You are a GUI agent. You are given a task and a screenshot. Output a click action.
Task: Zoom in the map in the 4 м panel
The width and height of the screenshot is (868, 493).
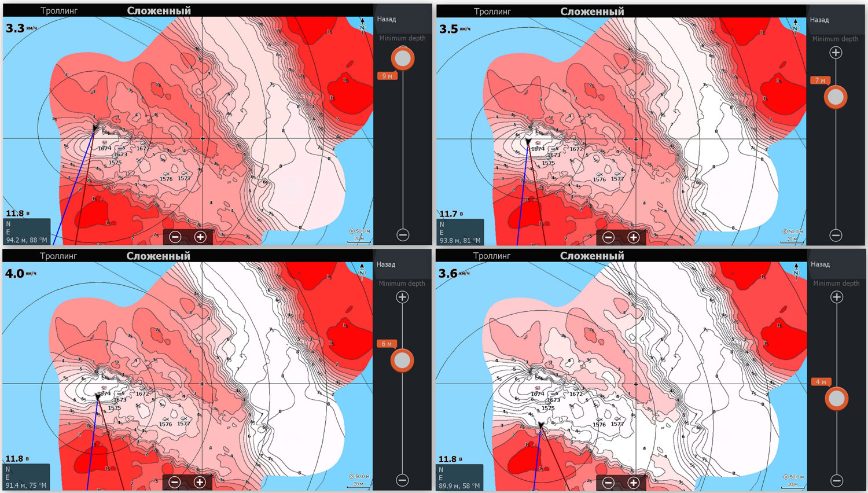point(634,482)
